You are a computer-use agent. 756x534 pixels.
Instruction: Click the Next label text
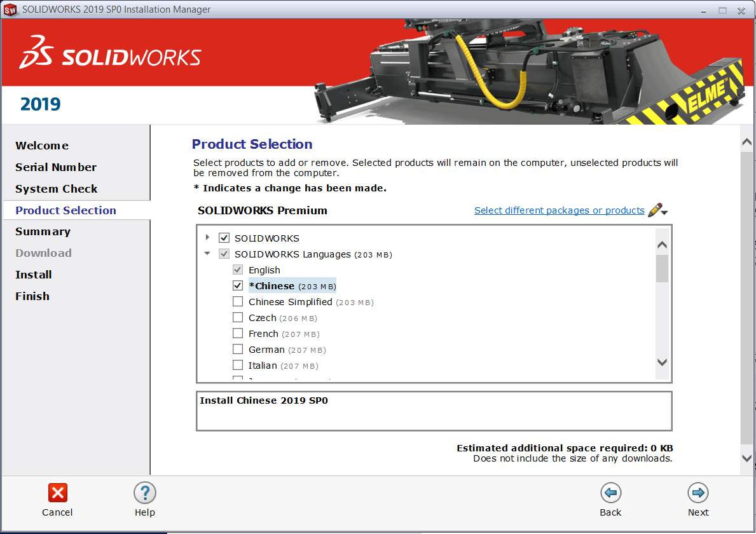tap(698, 512)
